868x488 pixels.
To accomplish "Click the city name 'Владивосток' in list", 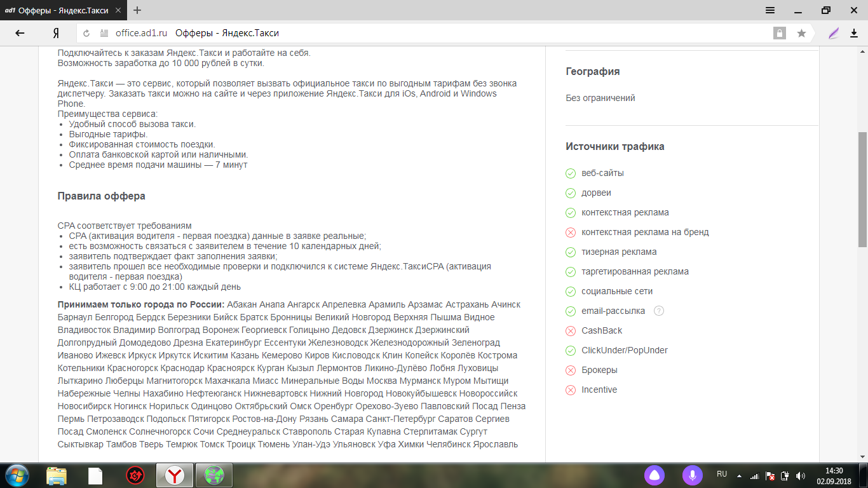I will coord(84,330).
